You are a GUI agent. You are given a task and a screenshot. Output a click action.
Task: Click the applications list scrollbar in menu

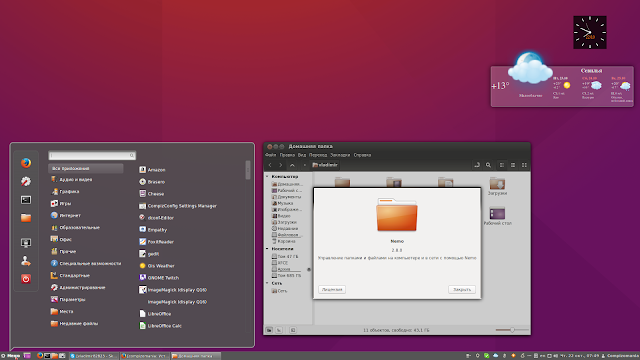(248, 170)
